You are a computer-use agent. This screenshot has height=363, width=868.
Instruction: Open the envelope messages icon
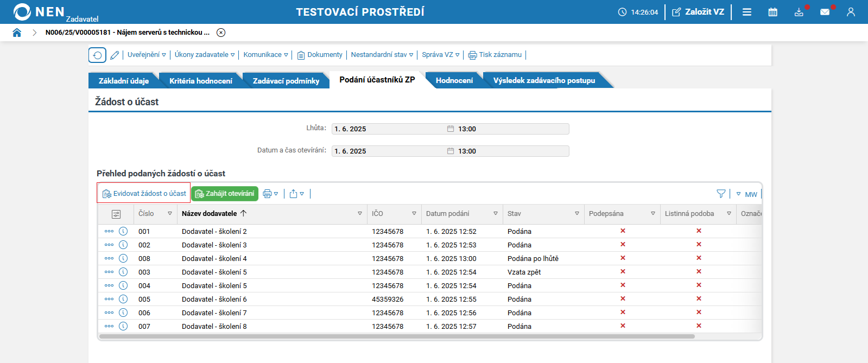(825, 12)
